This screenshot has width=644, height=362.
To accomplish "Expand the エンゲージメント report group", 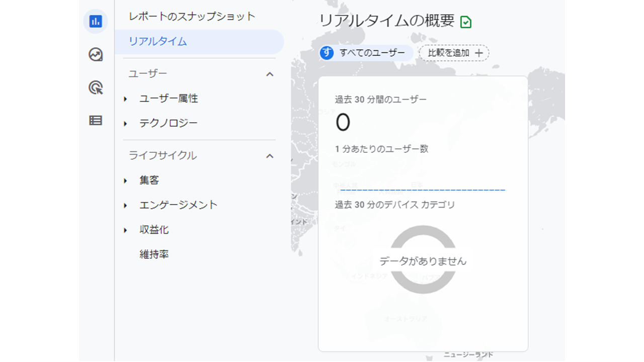I will click(x=125, y=205).
